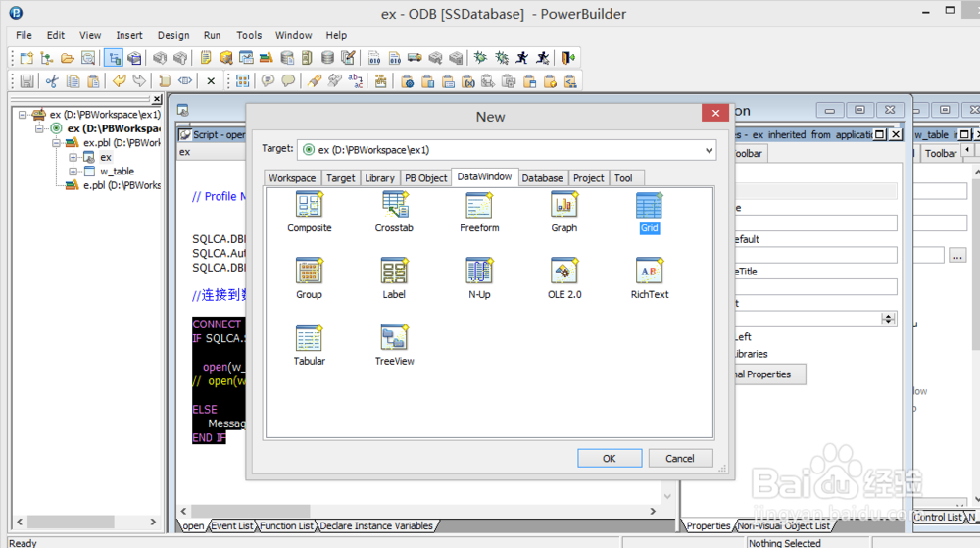Click the Save floppy disk icon
This screenshot has height=548, width=980.
(26, 81)
